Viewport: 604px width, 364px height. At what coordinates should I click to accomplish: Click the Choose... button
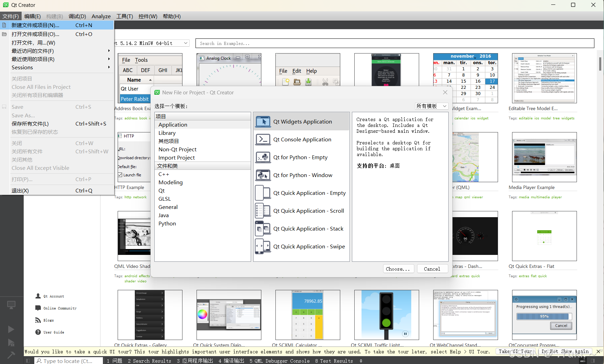[398, 269]
